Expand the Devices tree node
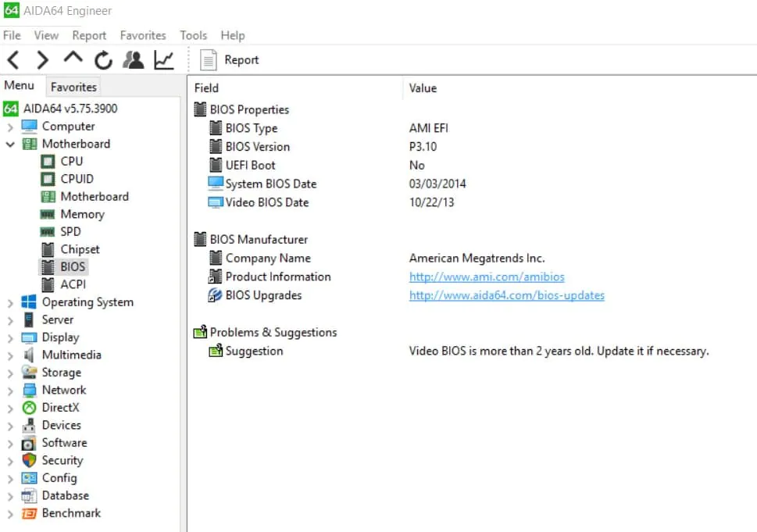 [10, 427]
